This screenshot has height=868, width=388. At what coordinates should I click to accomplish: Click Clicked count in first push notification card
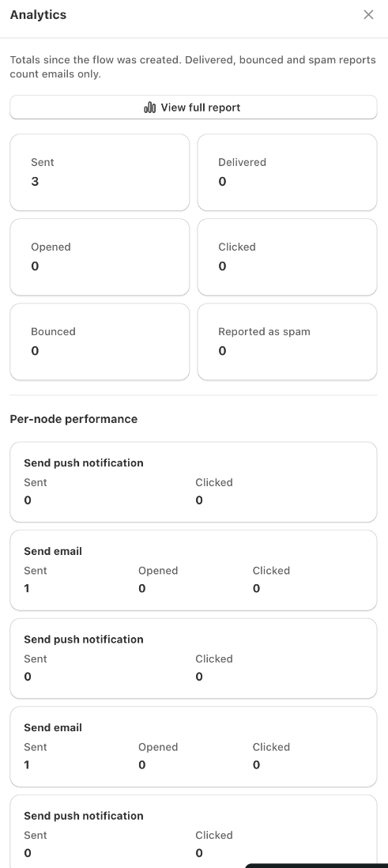coord(199,500)
